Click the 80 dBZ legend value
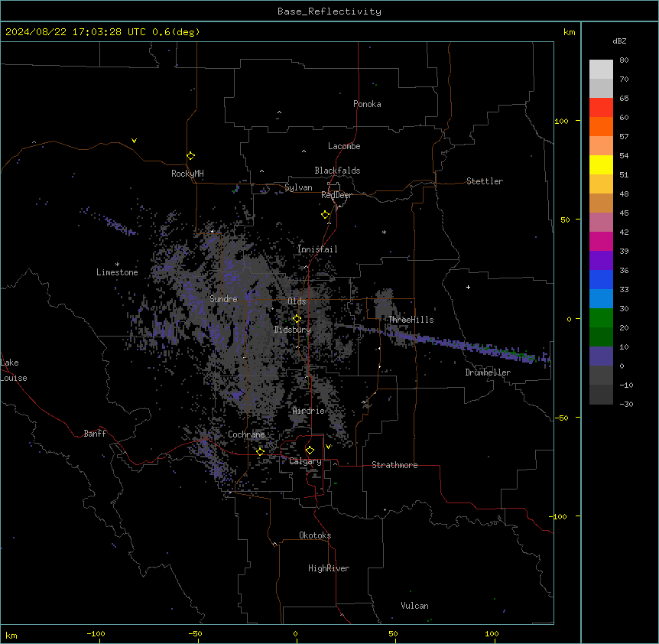Image resolution: width=659 pixels, height=644 pixels. point(624,60)
